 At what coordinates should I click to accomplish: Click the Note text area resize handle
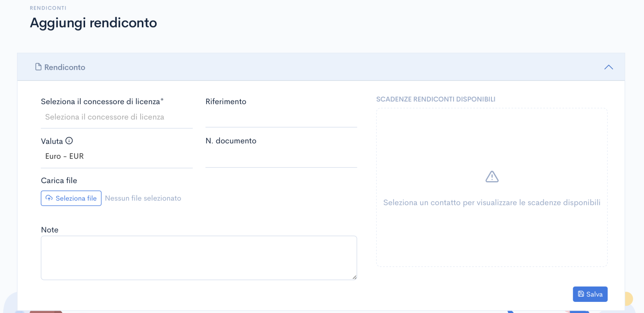(x=354, y=277)
